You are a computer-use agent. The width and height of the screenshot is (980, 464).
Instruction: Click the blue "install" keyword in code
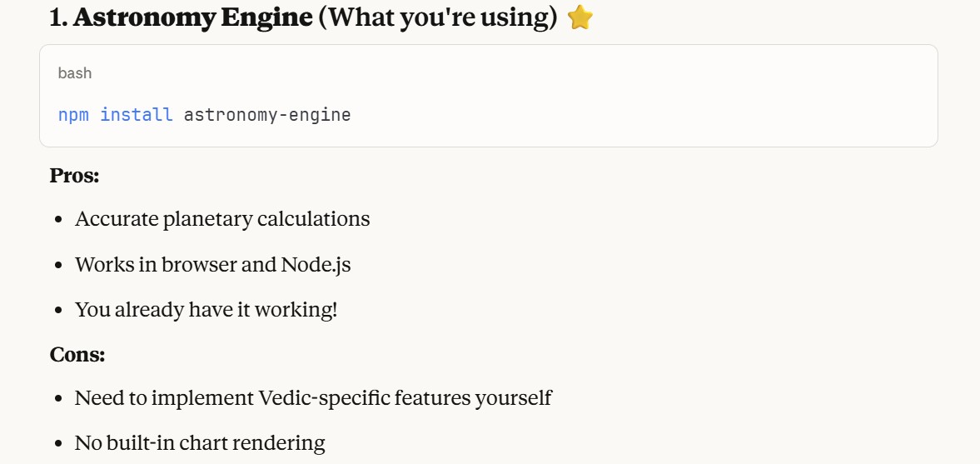[137, 114]
